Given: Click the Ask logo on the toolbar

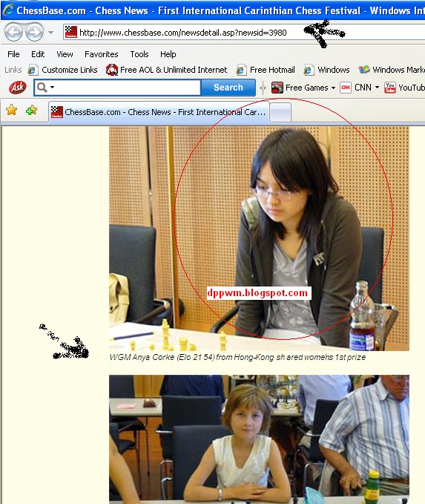Looking at the screenshot, I should [x=17, y=87].
